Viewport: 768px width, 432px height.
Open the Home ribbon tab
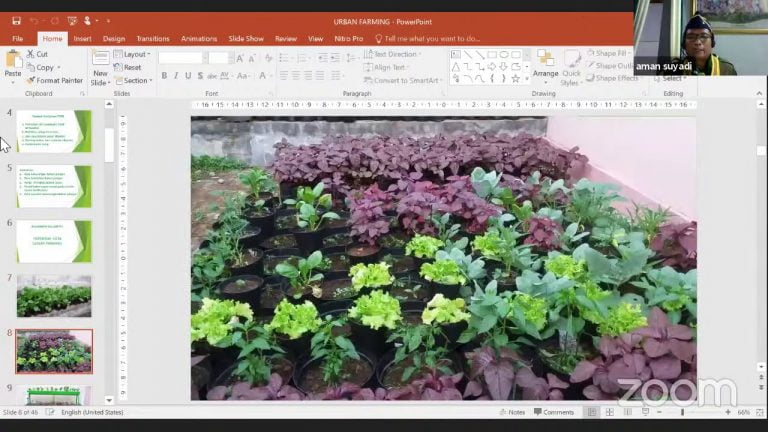[x=52, y=39]
